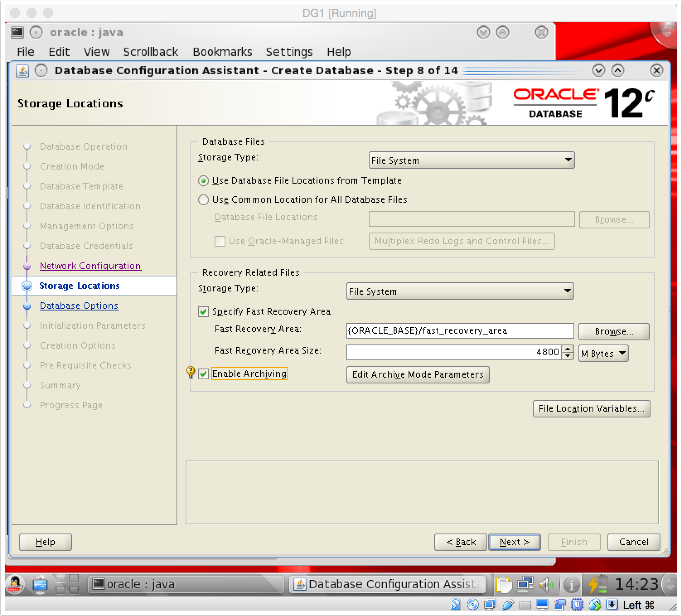
Task: Click the VirtualBox network adapters status icon
Action: coord(490,605)
